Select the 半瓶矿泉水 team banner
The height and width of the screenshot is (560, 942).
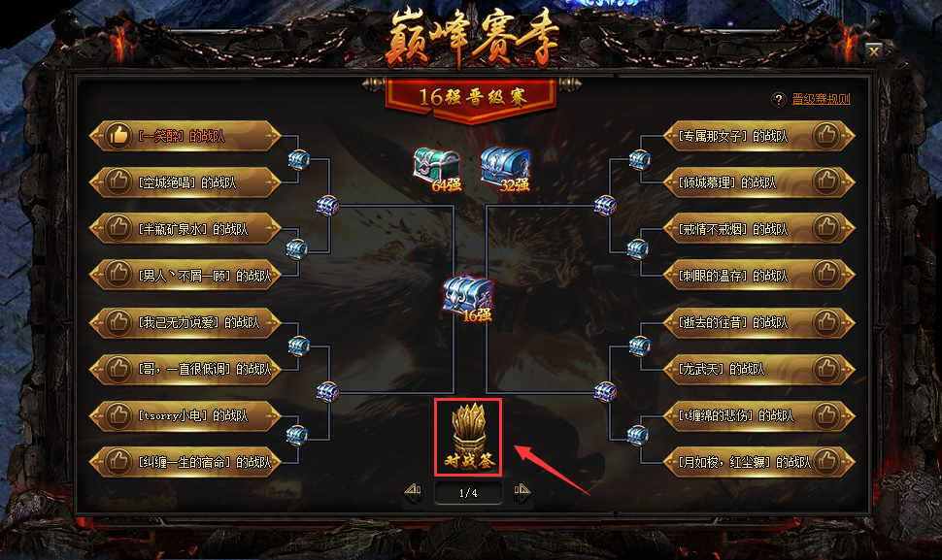point(185,229)
